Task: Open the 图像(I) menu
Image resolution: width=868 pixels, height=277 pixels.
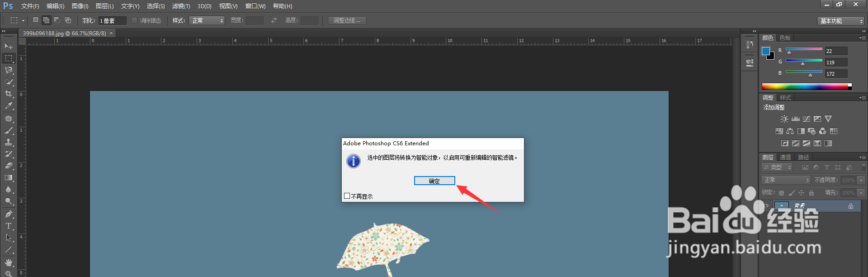Action: coord(80,6)
